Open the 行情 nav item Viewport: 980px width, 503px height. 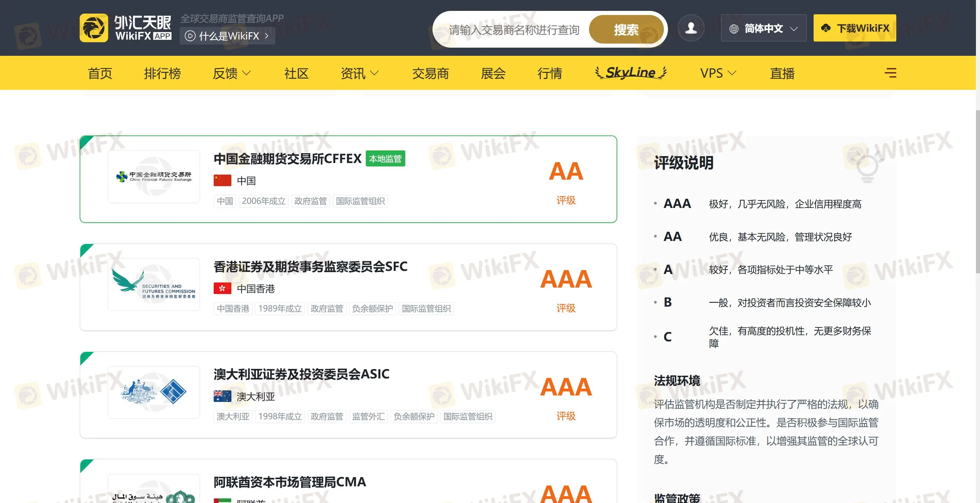tap(550, 73)
